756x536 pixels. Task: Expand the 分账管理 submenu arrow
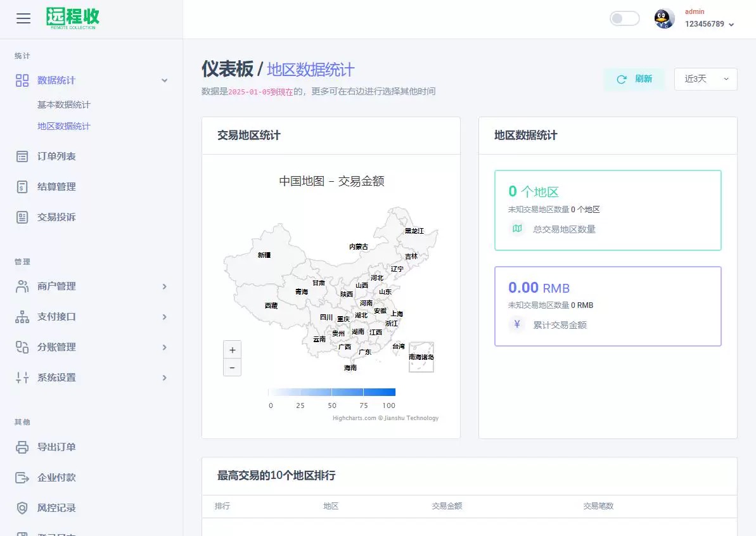point(164,348)
